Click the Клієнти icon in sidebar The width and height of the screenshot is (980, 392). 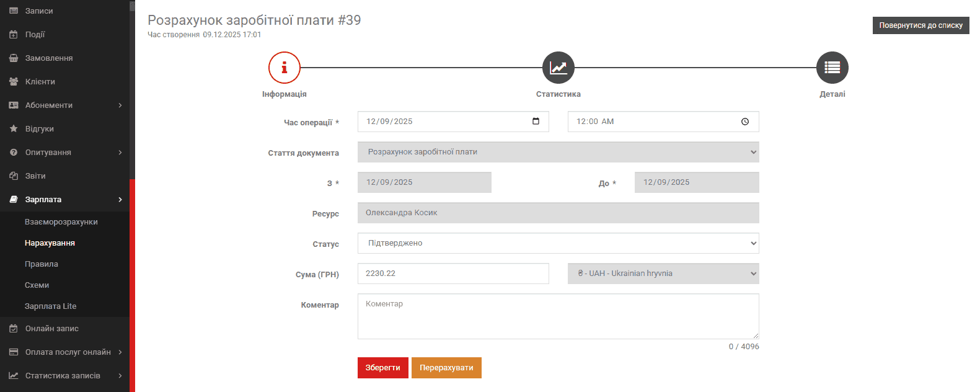pos(14,82)
